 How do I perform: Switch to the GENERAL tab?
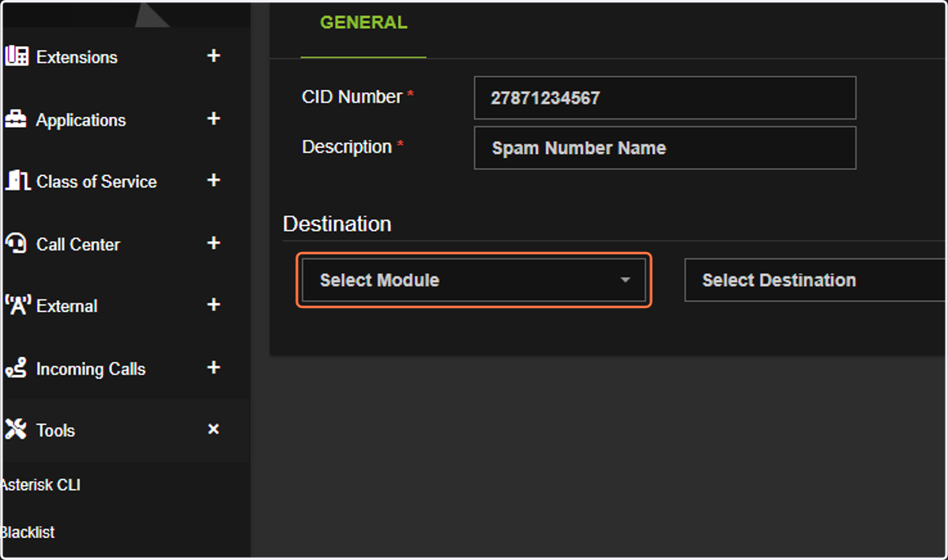(x=363, y=23)
